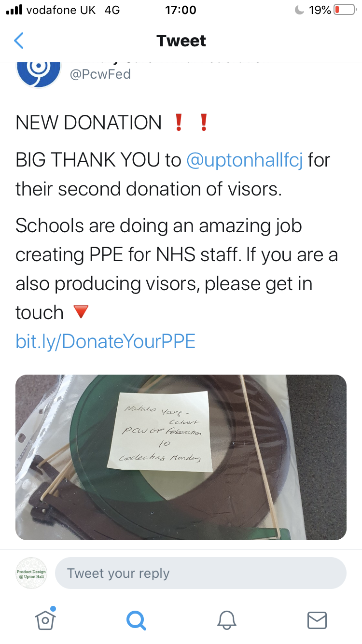Screen dimensions: 362x644
Task: Tap the Do Not Disturb moon icon
Action: (x=300, y=10)
